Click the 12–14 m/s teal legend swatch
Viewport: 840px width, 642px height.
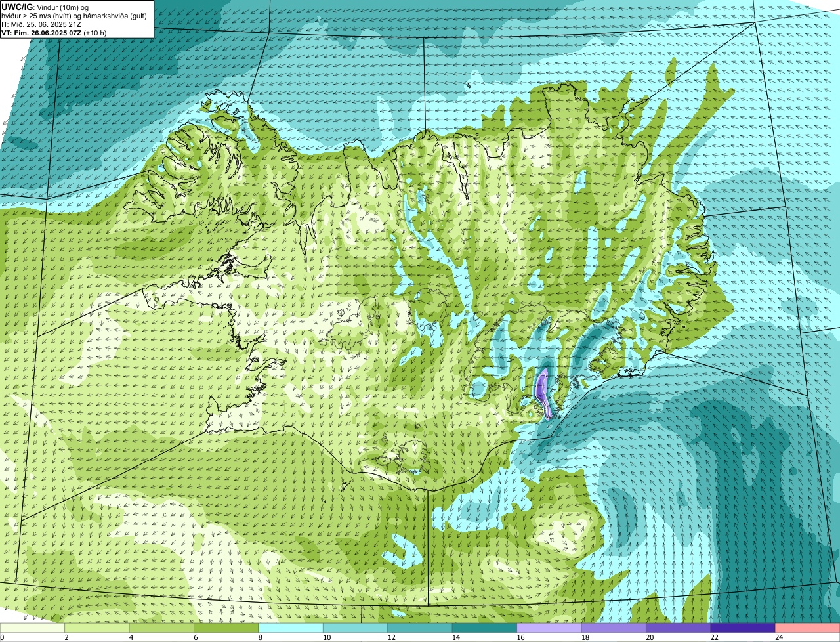(x=420, y=628)
